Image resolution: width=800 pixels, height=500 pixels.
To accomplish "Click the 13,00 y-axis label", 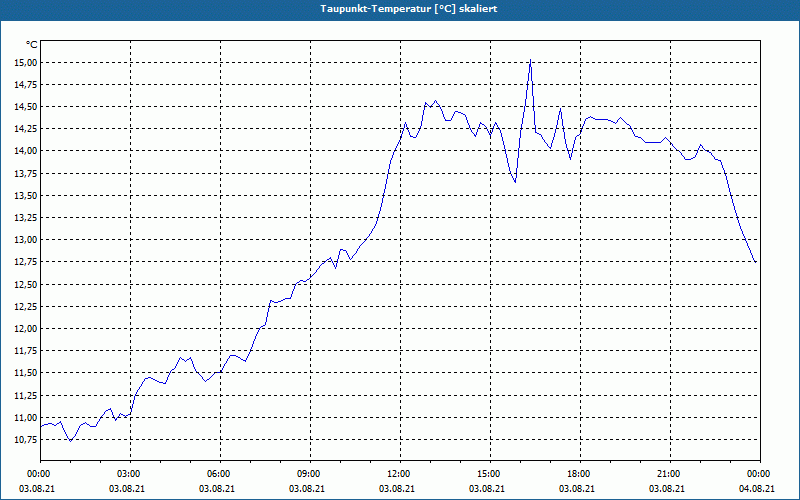I will pos(26,240).
